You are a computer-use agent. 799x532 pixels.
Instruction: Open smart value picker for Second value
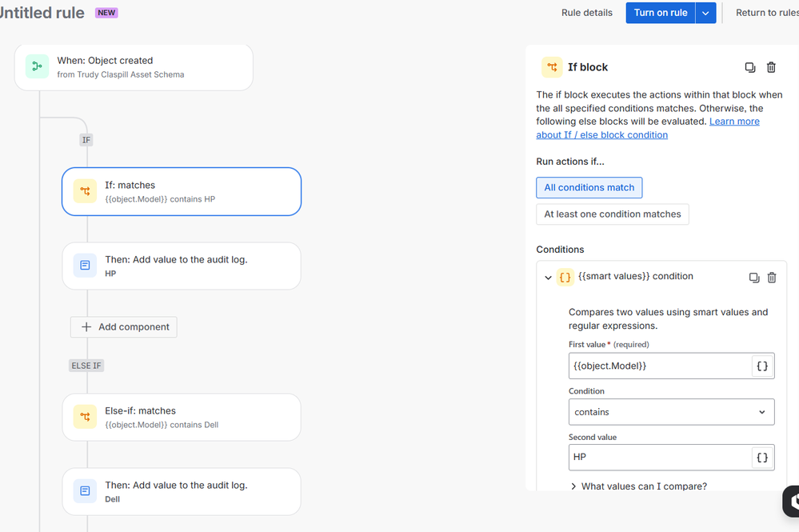762,458
